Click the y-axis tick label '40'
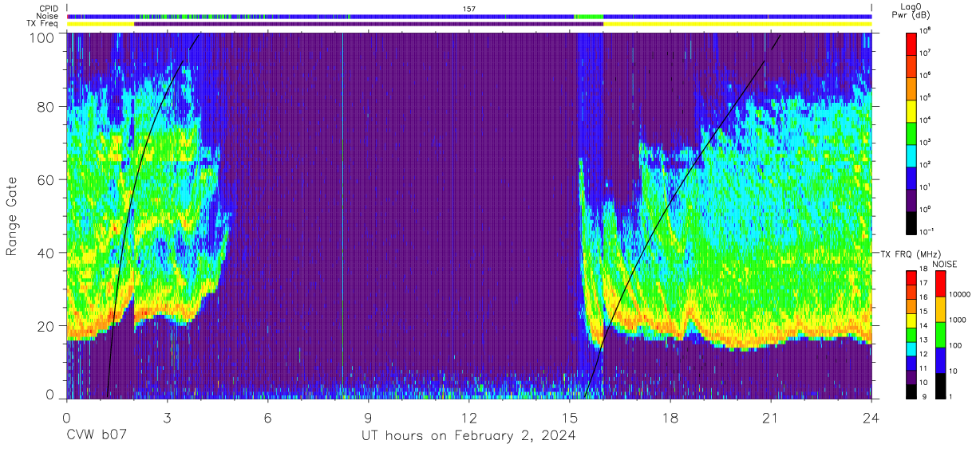The image size is (980, 452). click(x=46, y=253)
